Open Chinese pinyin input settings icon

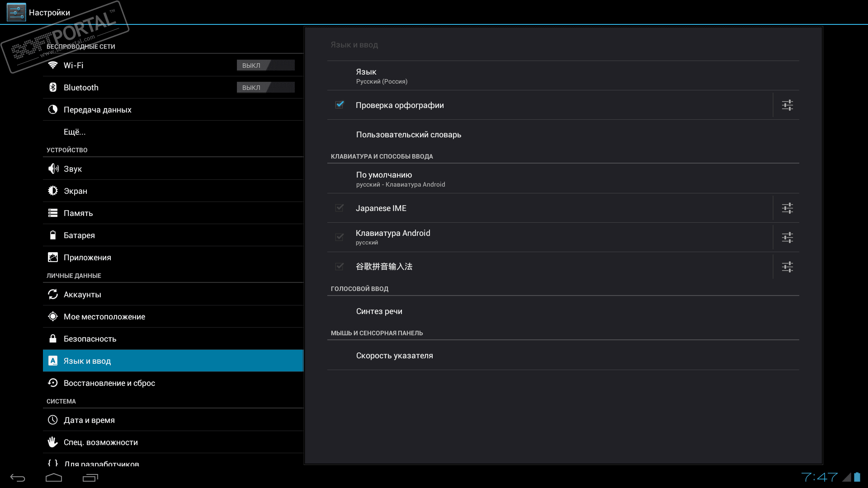[x=787, y=267]
